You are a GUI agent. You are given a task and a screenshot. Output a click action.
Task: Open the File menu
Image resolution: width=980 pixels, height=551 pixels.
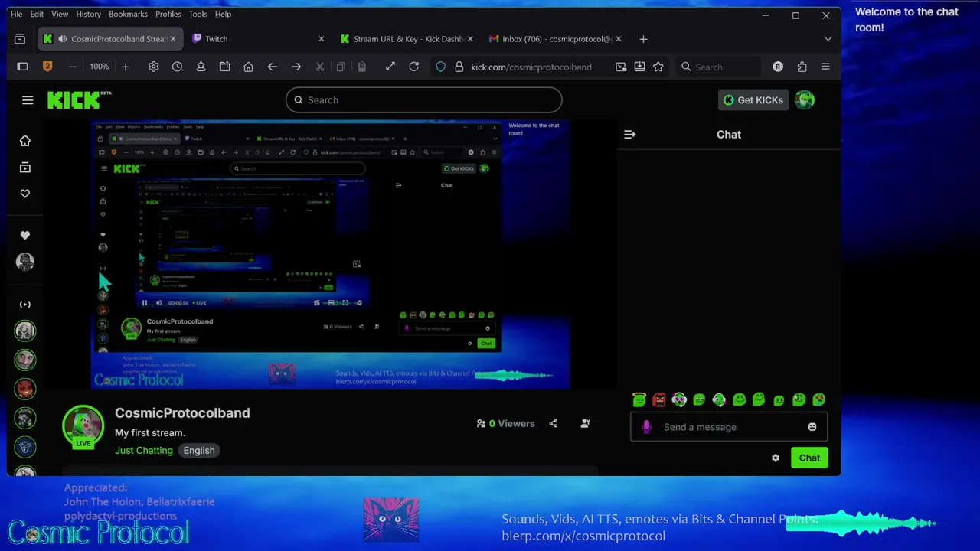[x=16, y=14]
